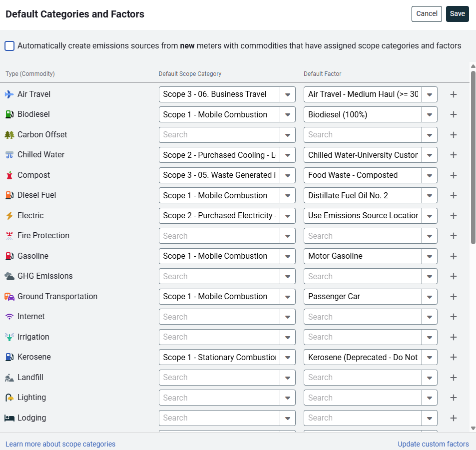Click Carbon Offset scope category search field

point(219,135)
